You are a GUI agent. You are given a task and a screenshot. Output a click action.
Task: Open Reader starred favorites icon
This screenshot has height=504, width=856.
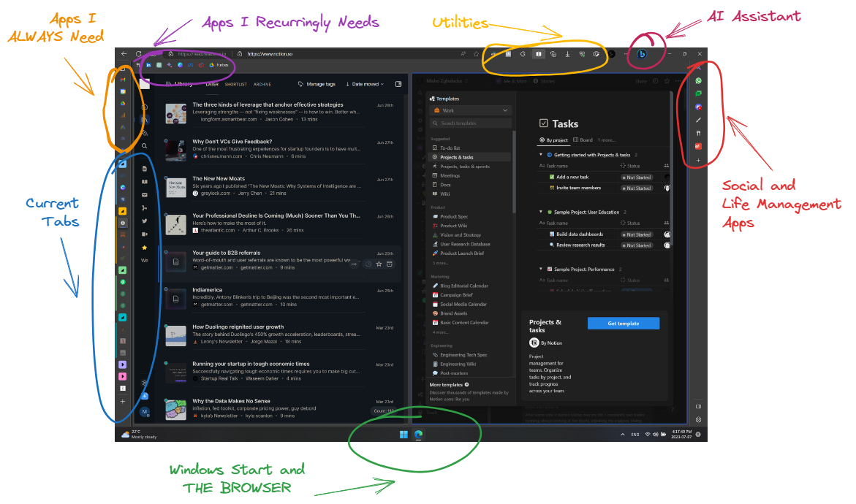pyautogui.click(x=144, y=247)
